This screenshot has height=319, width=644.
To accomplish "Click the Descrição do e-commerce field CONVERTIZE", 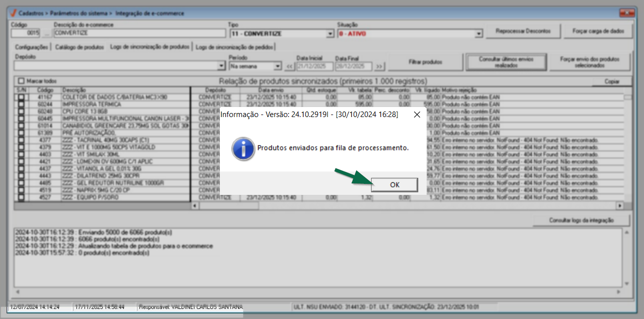I will (139, 34).
